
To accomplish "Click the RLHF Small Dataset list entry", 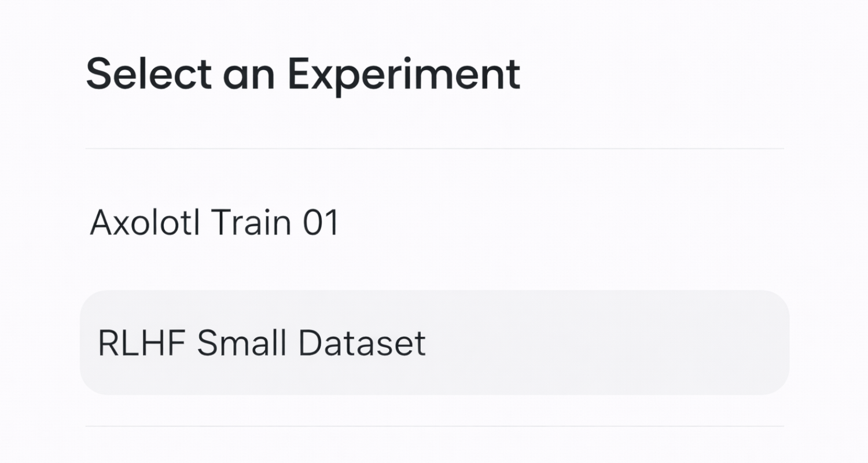I will [262, 343].
